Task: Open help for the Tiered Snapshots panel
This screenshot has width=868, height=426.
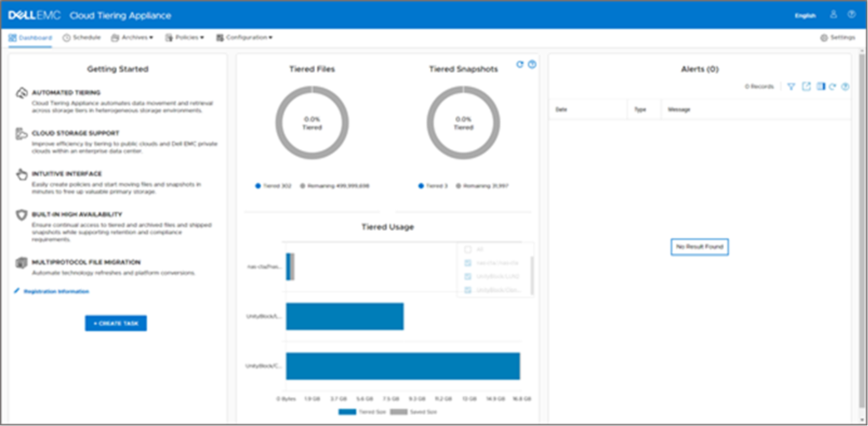Action: point(532,64)
